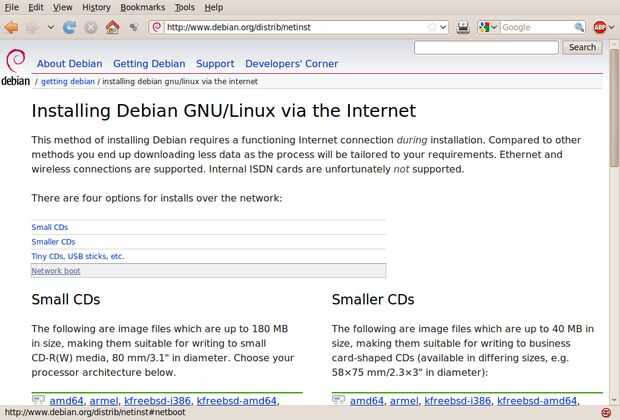Click the Google search box in toolbar

[536, 27]
